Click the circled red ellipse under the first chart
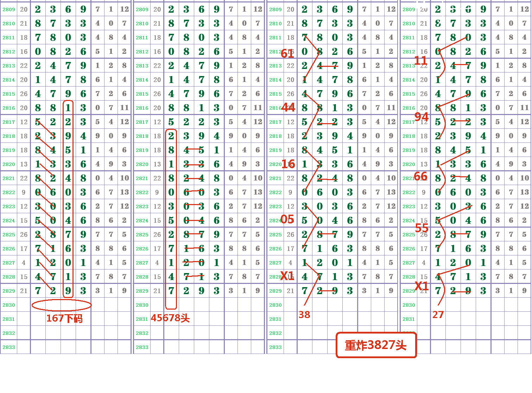This screenshot has width=532, height=393. click(x=62, y=305)
